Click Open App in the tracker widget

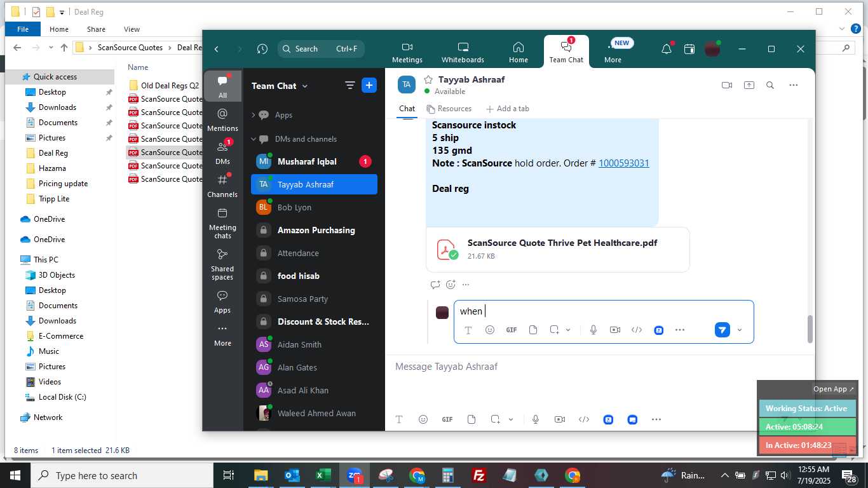834,389
